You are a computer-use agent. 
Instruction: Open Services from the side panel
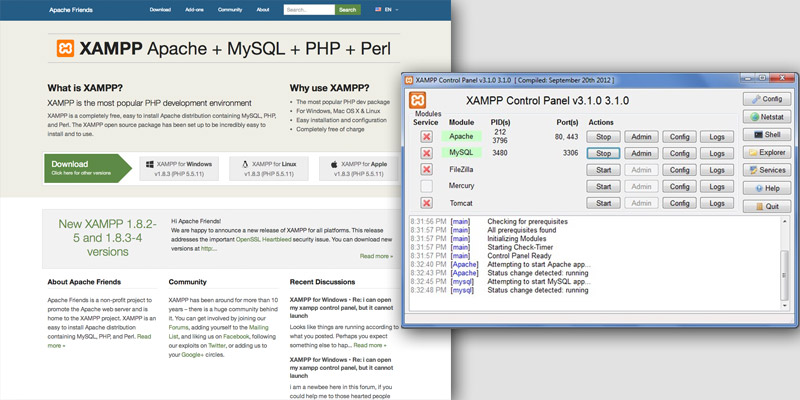[x=767, y=170]
